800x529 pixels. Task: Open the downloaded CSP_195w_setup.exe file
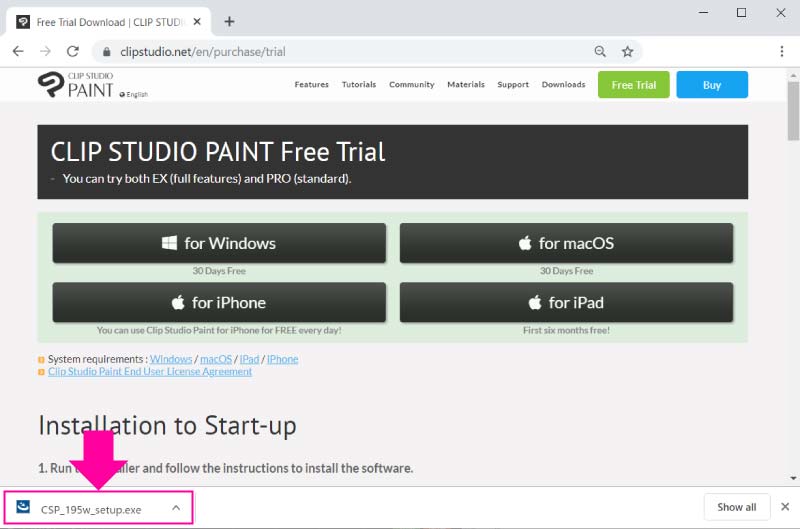90,509
